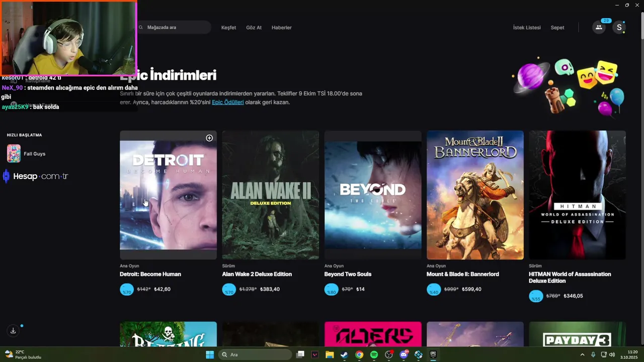The height and width of the screenshot is (362, 644).
Task: Click the 70% discount badge for Detroit
Action: (x=127, y=290)
